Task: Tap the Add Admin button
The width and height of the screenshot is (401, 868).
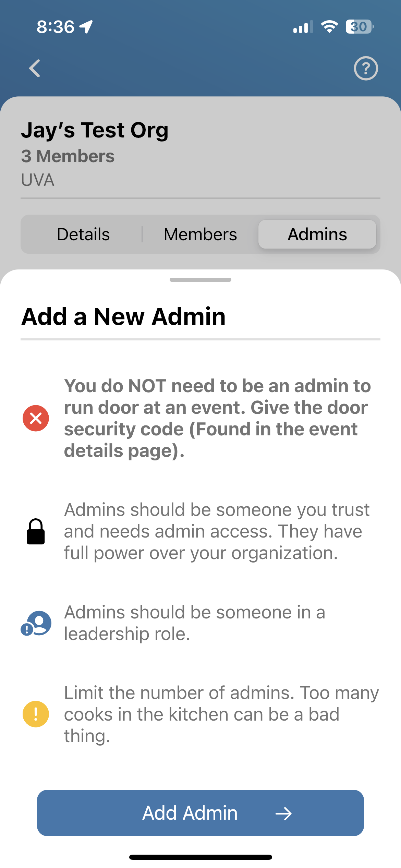Action: click(200, 813)
